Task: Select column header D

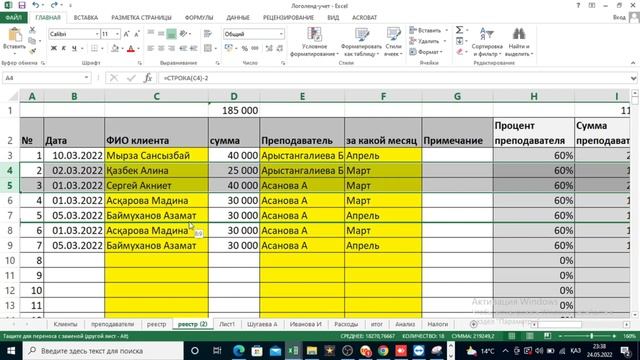Action: [234, 96]
